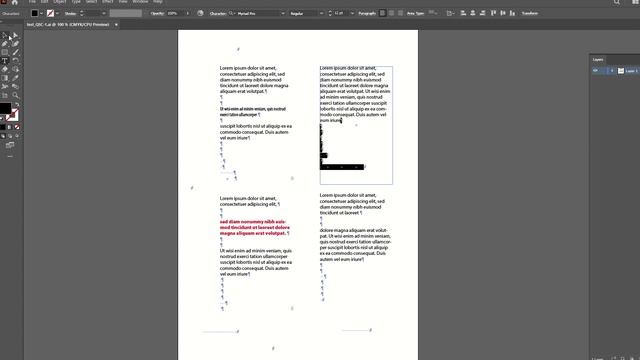
Task: Select the Blend tool
Action: tap(15, 87)
